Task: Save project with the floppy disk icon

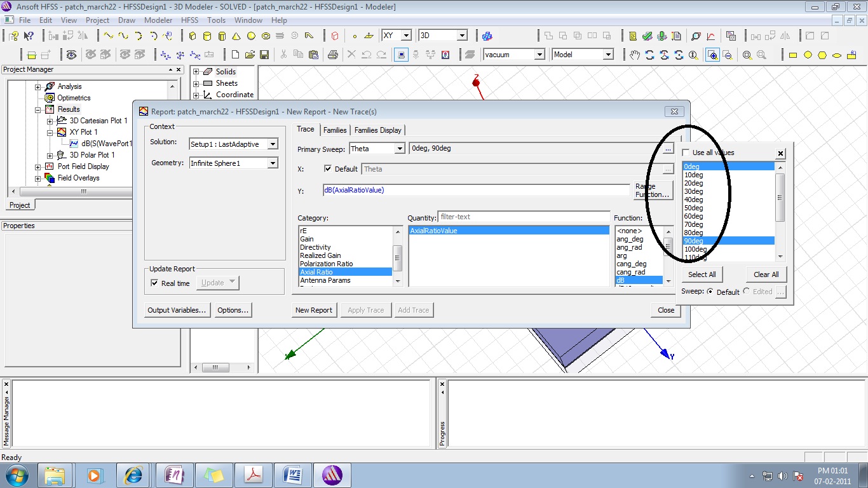Action: [264, 55]
